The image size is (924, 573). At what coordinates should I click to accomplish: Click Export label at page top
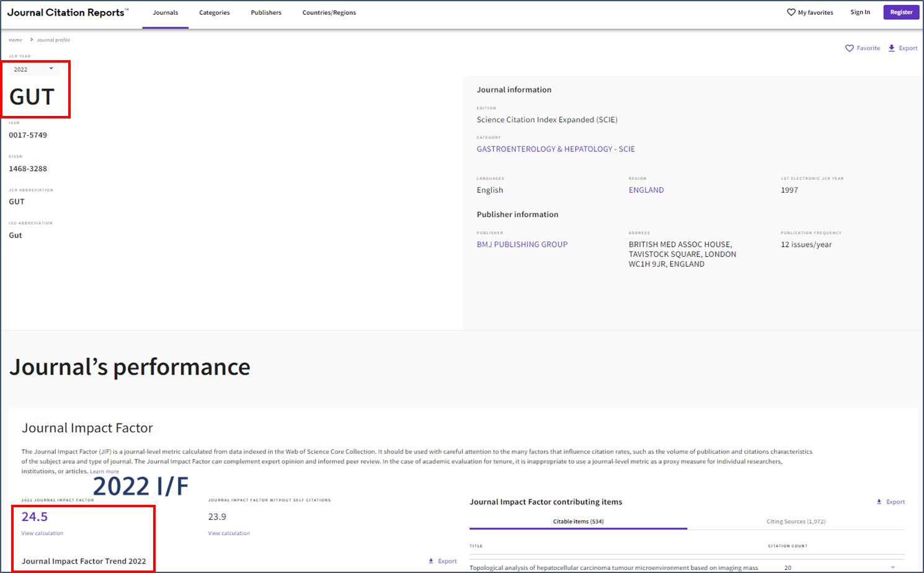[908, 48]
